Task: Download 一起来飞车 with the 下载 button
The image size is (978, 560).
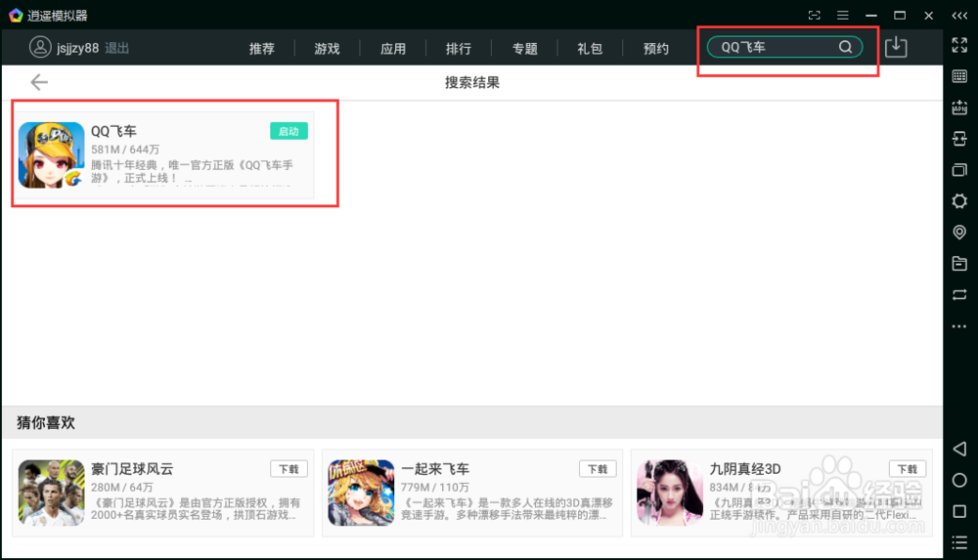Action: point(598,469)
